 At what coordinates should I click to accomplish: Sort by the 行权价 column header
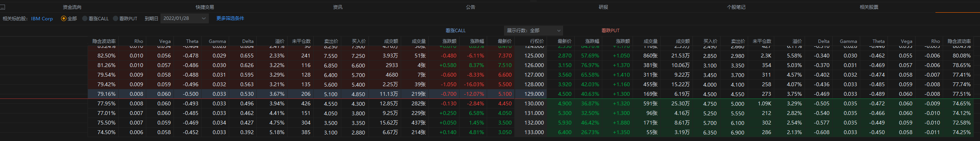(537, 41)
